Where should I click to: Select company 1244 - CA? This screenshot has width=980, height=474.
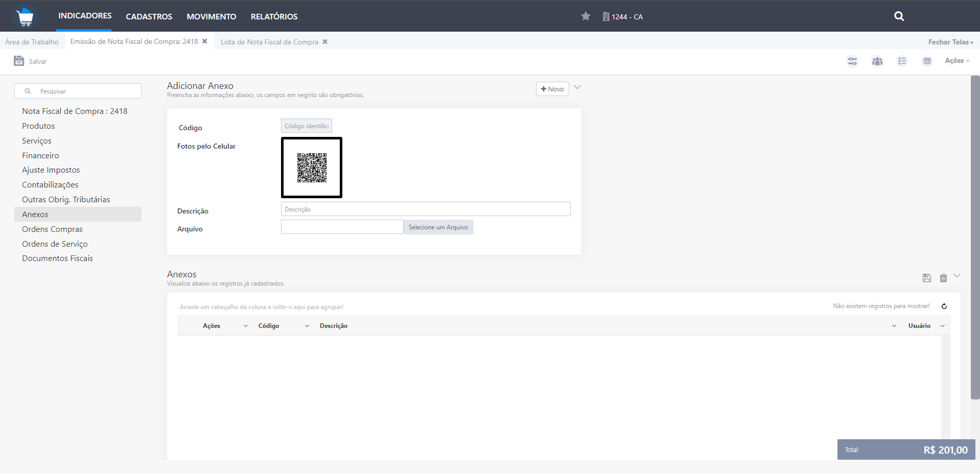tap(622, 17)
